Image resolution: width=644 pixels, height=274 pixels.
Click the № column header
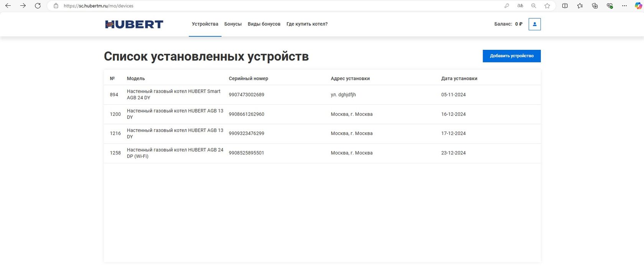pos(112,79)
